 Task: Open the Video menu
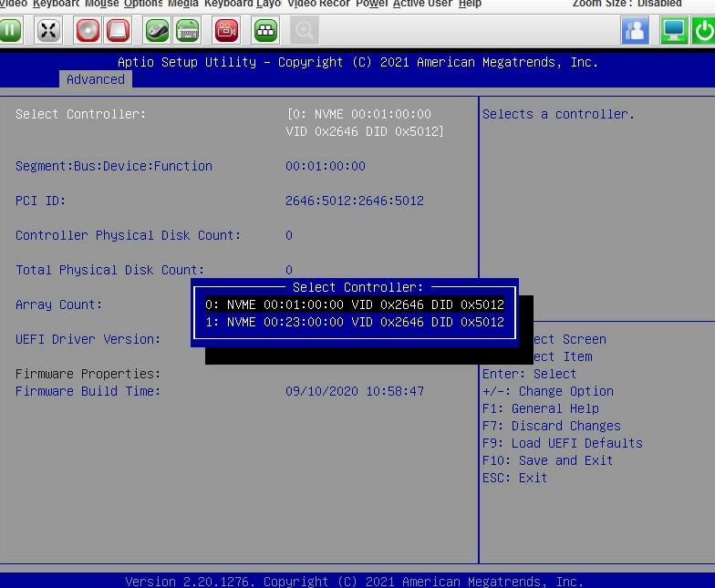pos(13,4)
